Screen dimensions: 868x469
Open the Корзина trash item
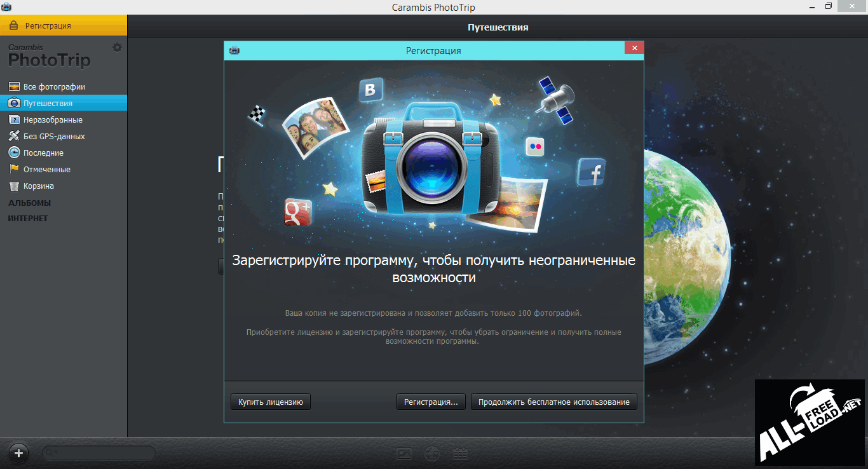[x=38, y=186]
